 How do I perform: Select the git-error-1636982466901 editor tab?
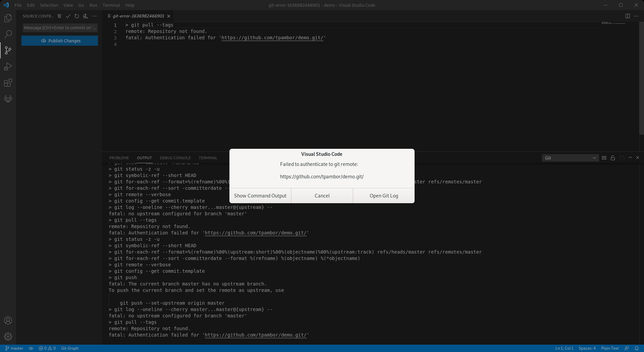pos(138,16)
